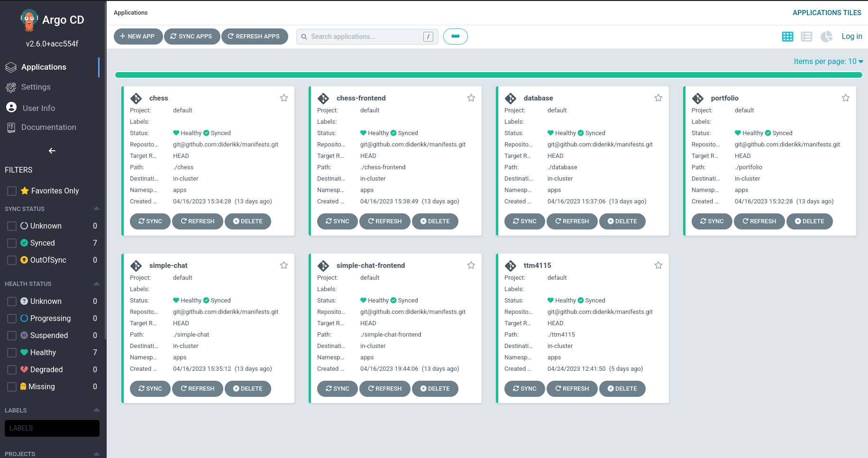Open User Info page
Screen dimensions: 868x458
pos(39,108)
